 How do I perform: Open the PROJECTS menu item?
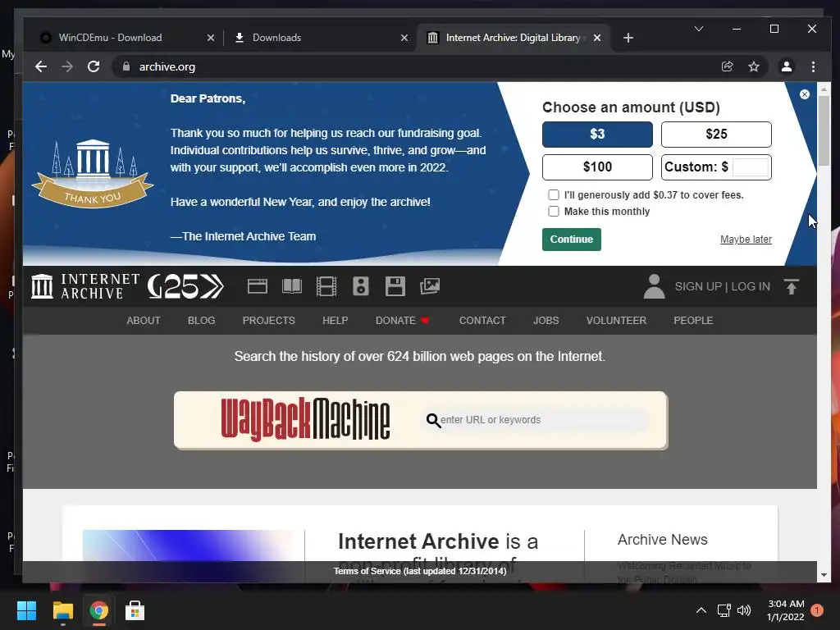click(x=269, y=321)
